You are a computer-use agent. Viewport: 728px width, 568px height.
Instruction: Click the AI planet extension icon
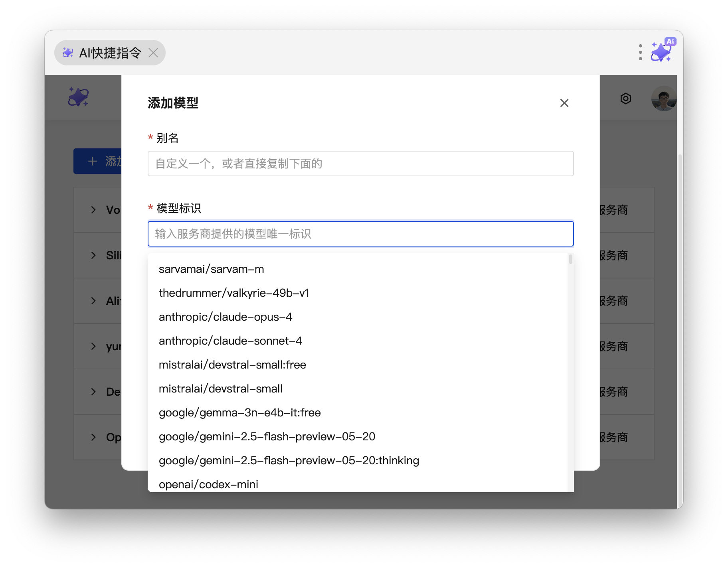(x=663, y=50)
